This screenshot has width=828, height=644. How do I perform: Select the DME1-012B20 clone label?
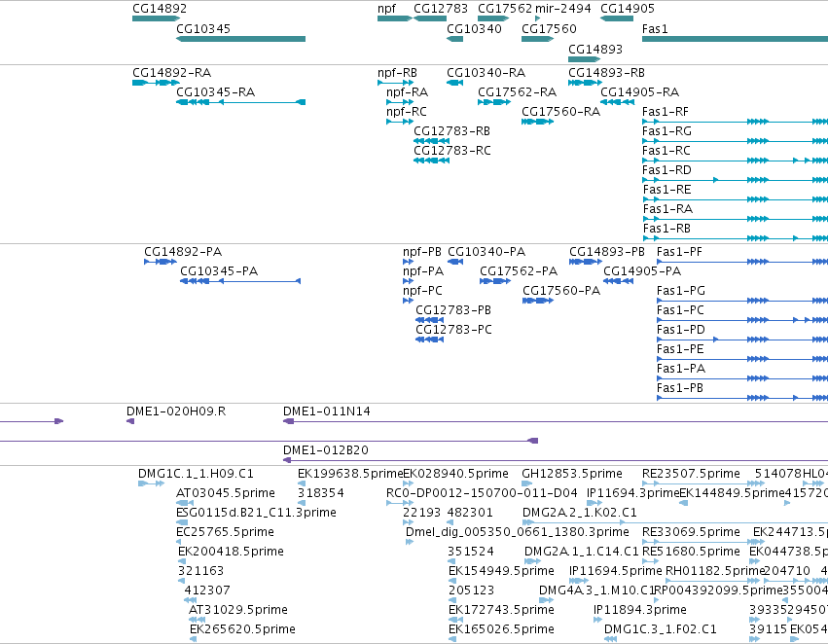click(x=325, y=450)
